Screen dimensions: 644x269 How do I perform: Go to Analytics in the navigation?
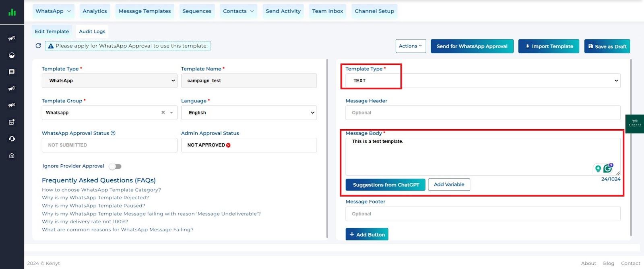95,11
